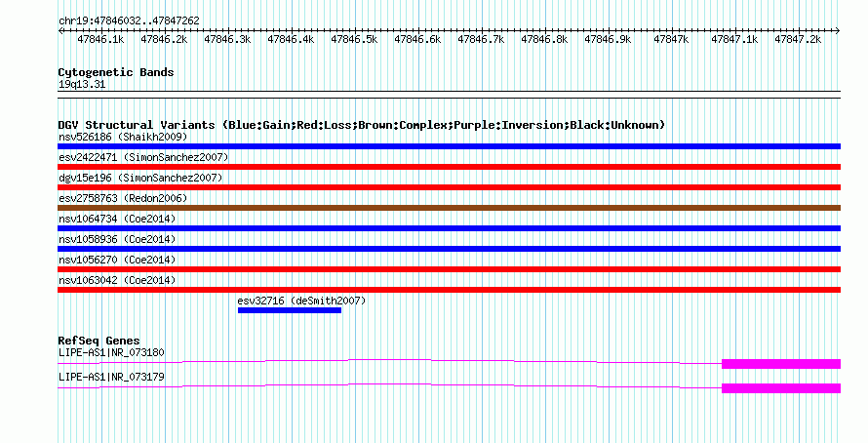Viewport: 868px width, 443px height.
Task: Click the nsv1063042 (Coe2014) label
Action: click(117, 280)
